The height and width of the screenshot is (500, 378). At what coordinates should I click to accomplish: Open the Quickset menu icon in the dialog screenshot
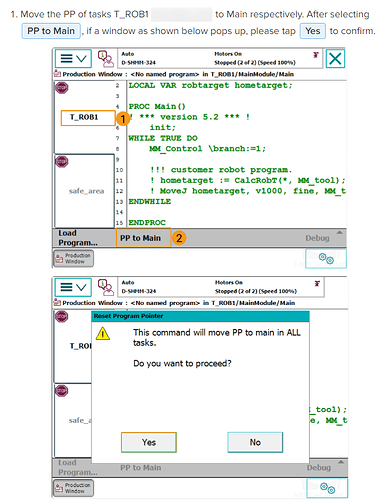[x=327, y=488]
